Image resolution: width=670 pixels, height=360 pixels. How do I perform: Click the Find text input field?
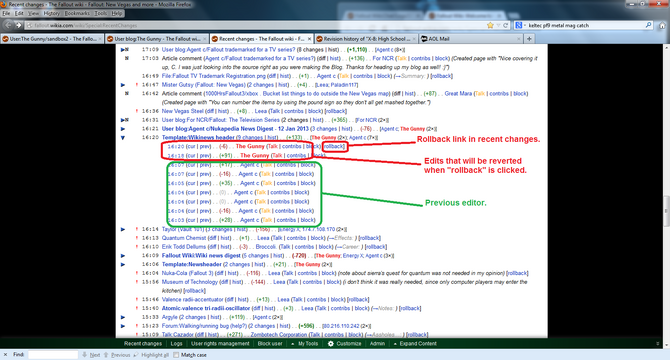(x=53, y=355)
